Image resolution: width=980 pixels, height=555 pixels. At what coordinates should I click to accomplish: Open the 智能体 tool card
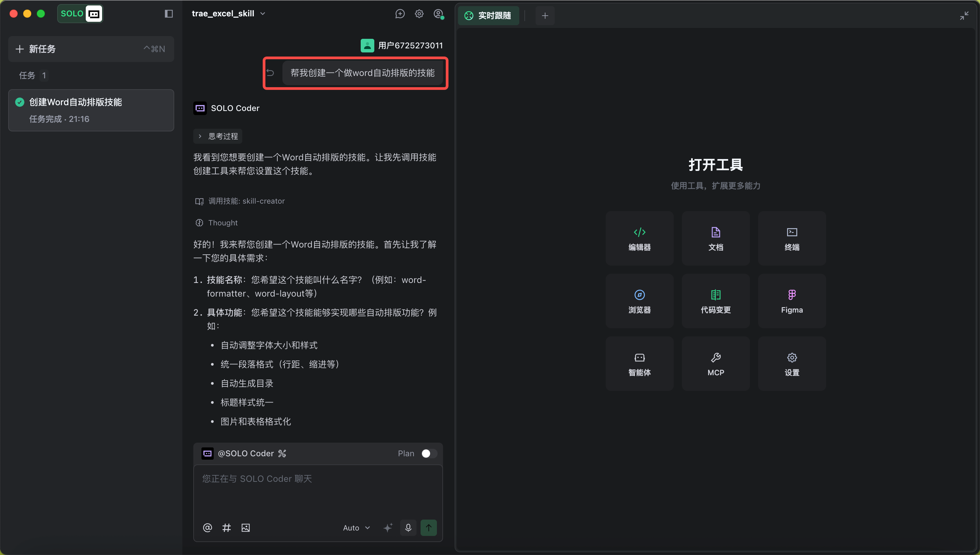(639, 364)
